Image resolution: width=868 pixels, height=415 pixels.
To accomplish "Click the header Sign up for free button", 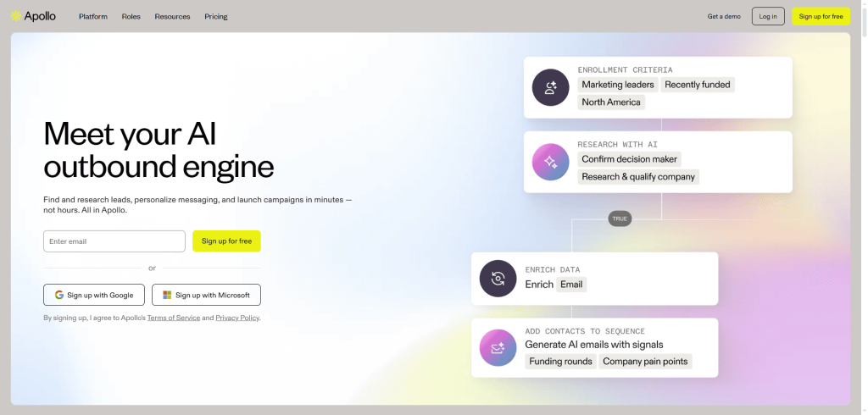I will [x=821, y=17].
